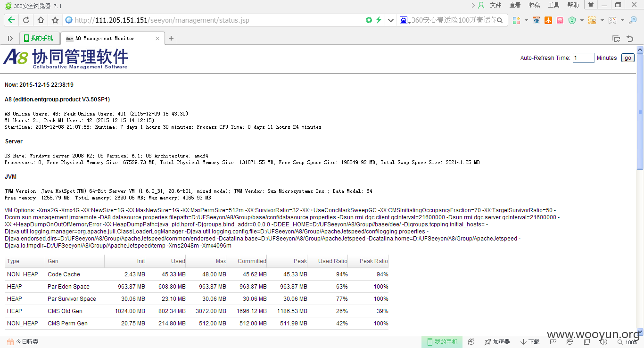
Task: Open the 查看 menu
Action: tap(515, 5)
